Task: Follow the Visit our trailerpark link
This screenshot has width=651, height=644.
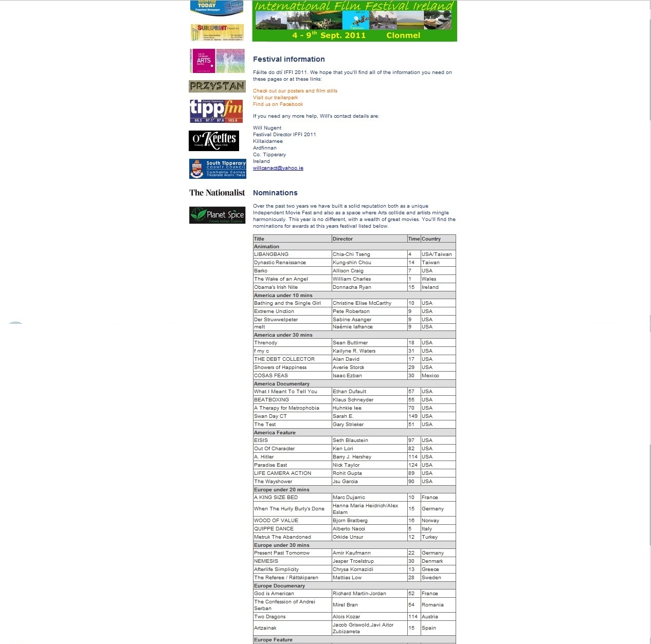Action: [275, 98]
